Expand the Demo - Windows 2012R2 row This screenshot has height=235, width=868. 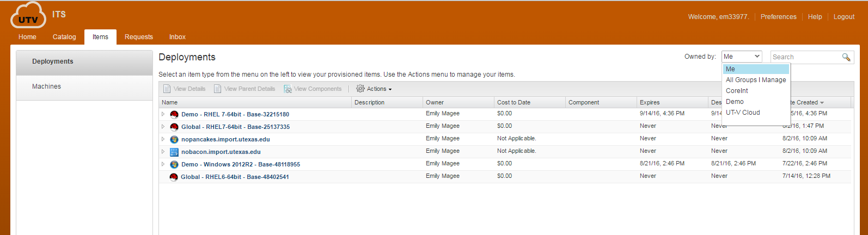click(x=163, y=164)
